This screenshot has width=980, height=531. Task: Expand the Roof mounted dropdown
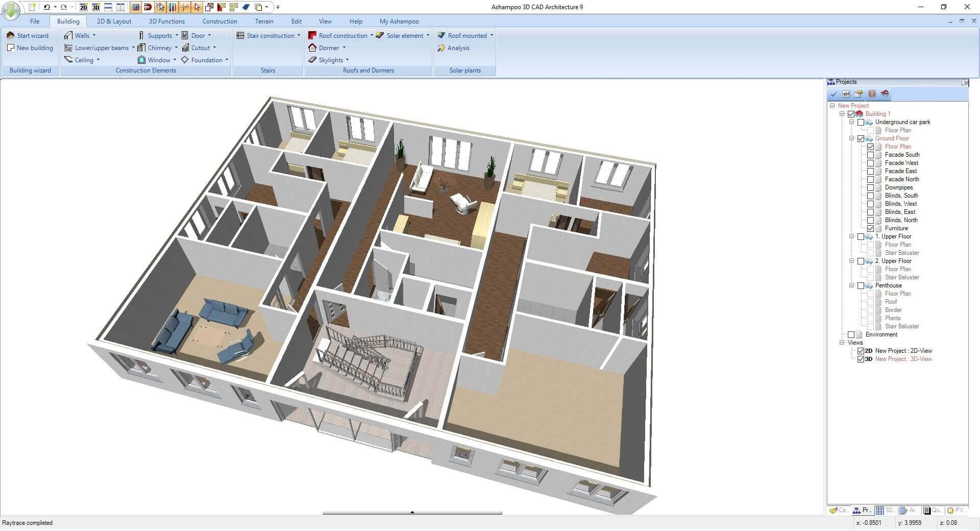[x=492, y=35]
